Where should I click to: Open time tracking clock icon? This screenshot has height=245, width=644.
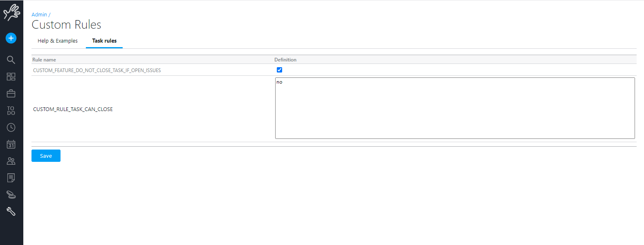pos(11,127)
